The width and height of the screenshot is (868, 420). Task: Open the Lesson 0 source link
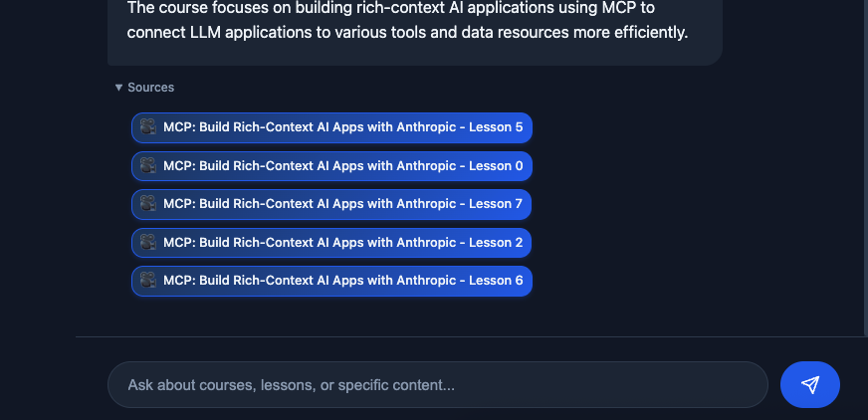pyautogui.click(x=342, y=165)
